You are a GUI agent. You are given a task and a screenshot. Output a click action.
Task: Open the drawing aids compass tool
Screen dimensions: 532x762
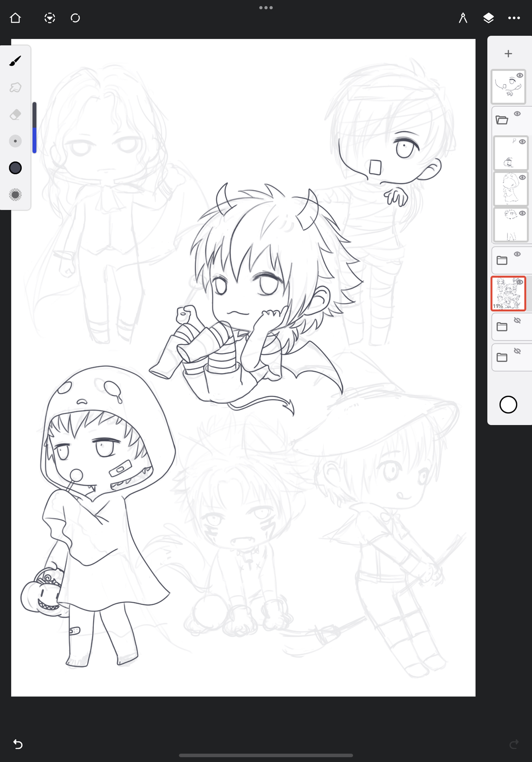463,18
